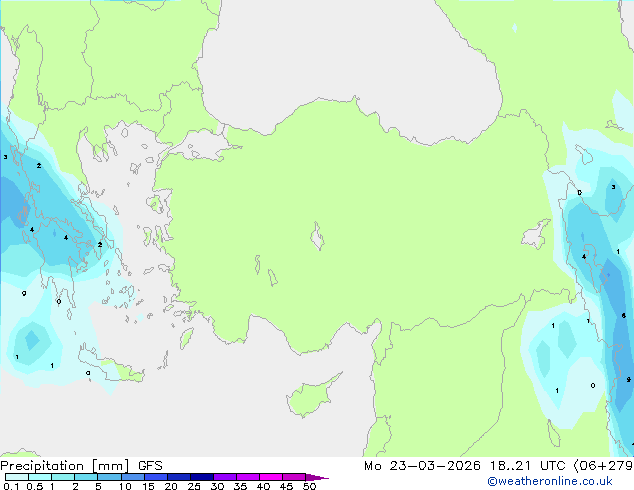The width and height of the screenshot is (634, 490).
Task: Click the island of Cyprus on map
Action: [x=311, y=396]
